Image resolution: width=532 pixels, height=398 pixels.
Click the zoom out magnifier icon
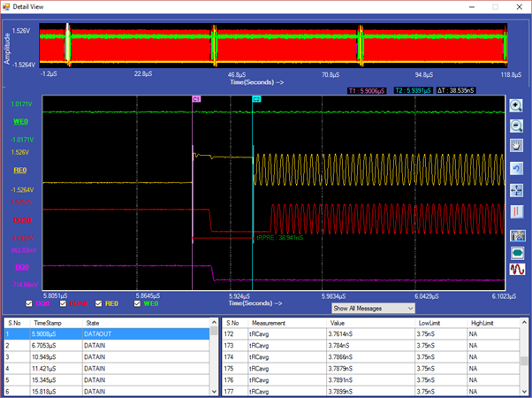pyautogui.click(x=518, y=126)
